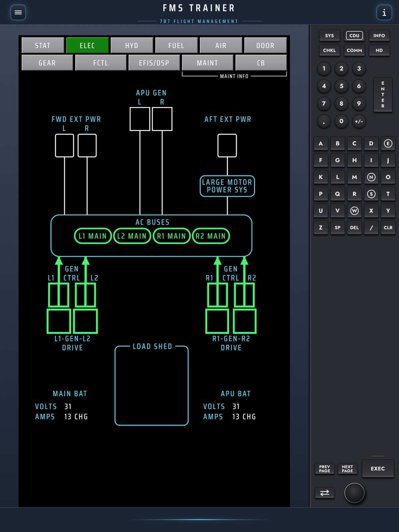Image resolution: width=399 pixels, height=532 pixels.
Task: Click the L1 MAIN bus indicator
Action: click(x=93, y=236)
